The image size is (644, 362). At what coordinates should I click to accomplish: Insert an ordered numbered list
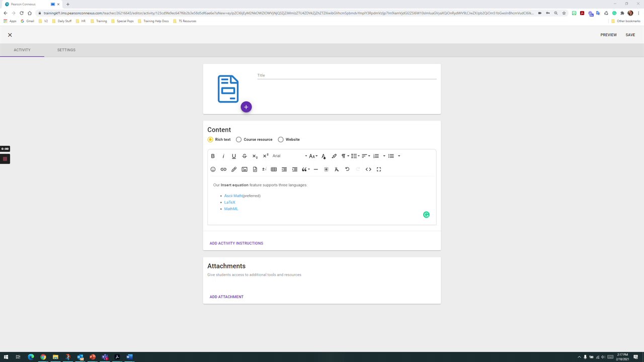tap(376, 156)
